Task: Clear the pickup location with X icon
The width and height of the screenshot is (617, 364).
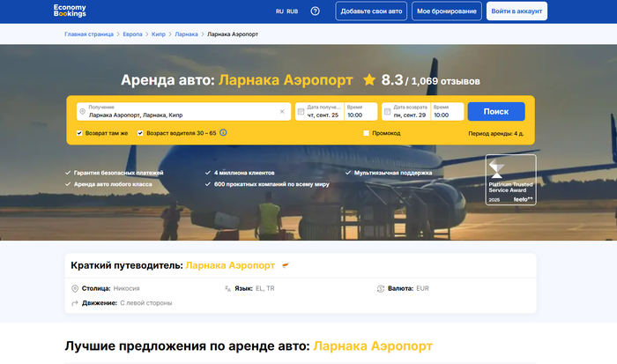Action: click(282, 112)
